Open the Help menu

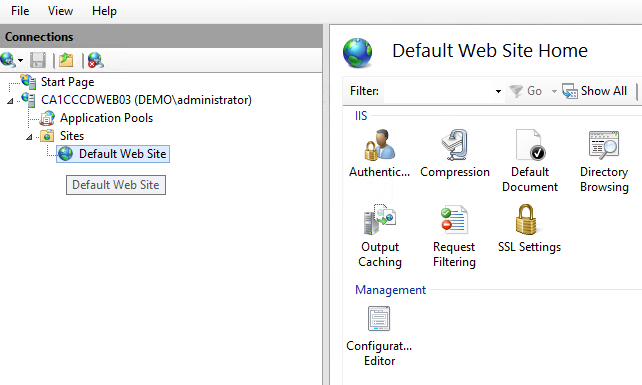(x=104, y=11)
